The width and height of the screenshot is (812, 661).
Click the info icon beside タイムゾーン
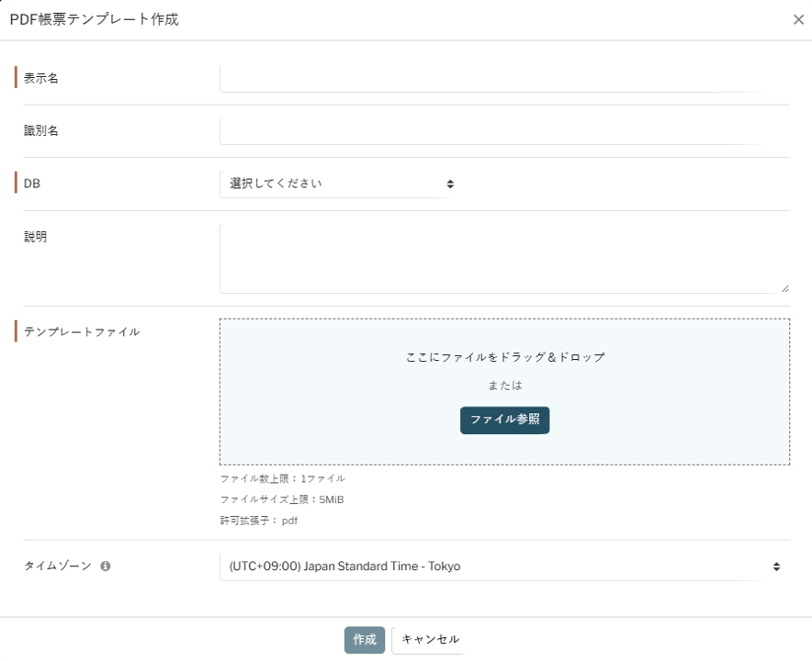click(106, 566)
